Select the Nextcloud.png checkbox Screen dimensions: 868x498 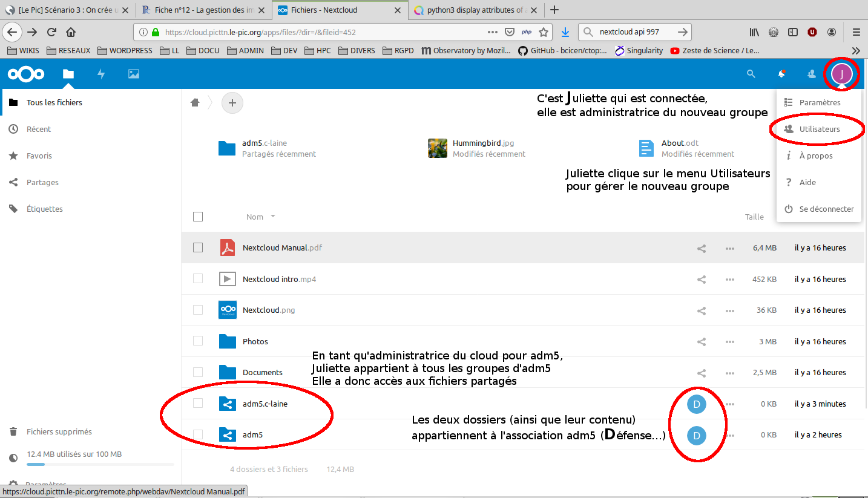198,310
